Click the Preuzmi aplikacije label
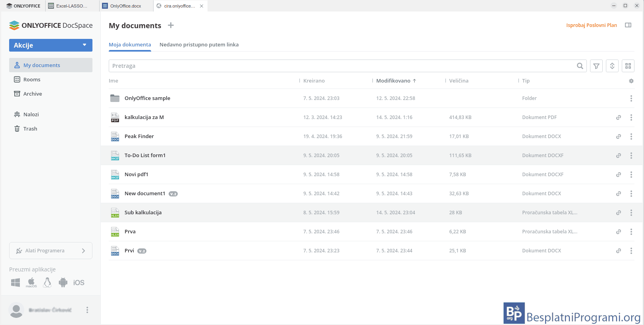The width and height of the screenshot is (644, 325). point(32,269)
